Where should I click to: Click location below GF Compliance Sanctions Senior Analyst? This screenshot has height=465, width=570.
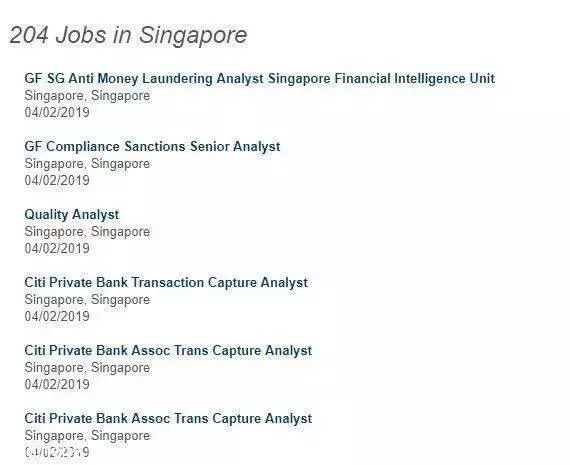87,164
